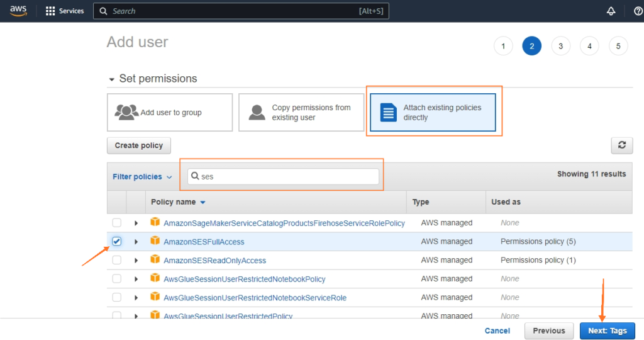The width and height of the screenshot is (644, 340).
Task: Expand the AmazonSESFullAccess row details arrow
Action: click(136, 242)
